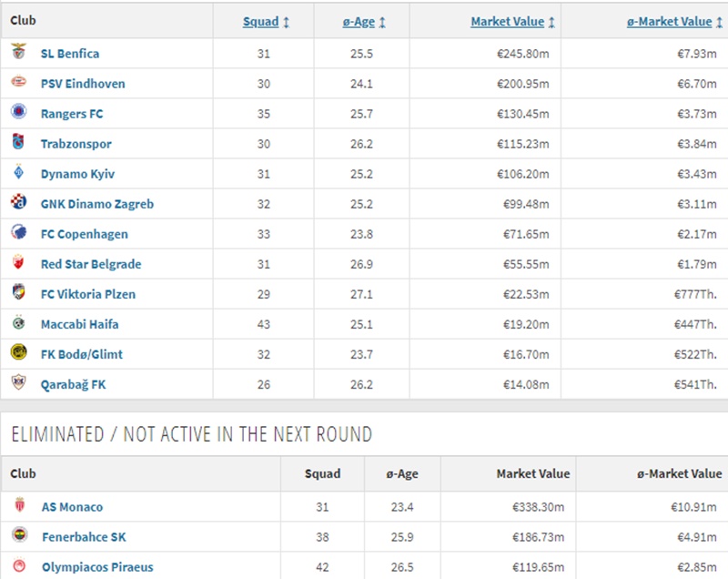Screen dimensions: 728x579
Task: Click the FK Bodø/Glimt crest icon
Action: click(x=18, y=353)
